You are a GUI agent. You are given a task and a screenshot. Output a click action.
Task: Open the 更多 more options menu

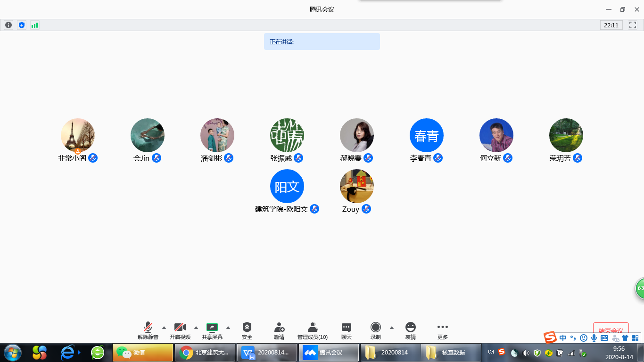pyautogui.click(x=442, y=328)
